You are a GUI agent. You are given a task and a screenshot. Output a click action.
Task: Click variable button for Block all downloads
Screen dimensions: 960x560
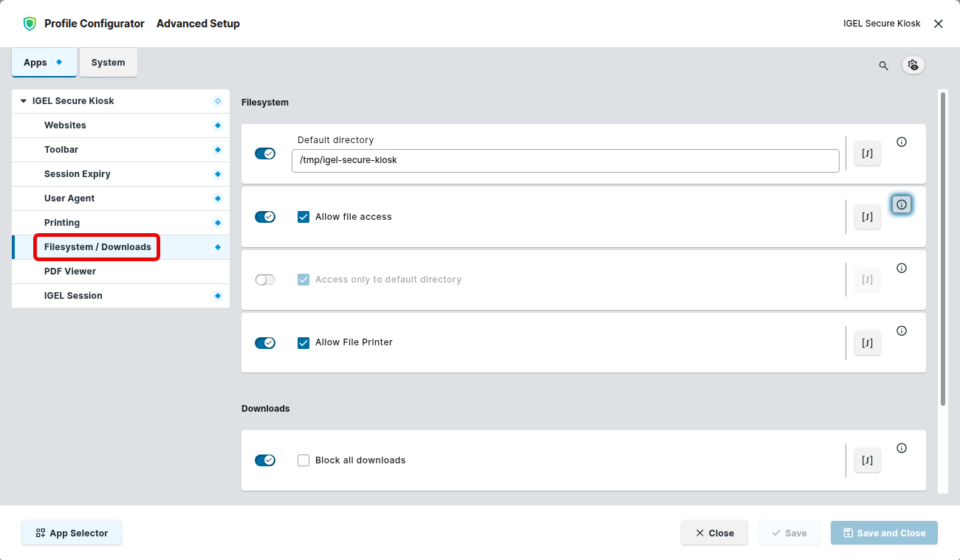(x=868, y=460)
